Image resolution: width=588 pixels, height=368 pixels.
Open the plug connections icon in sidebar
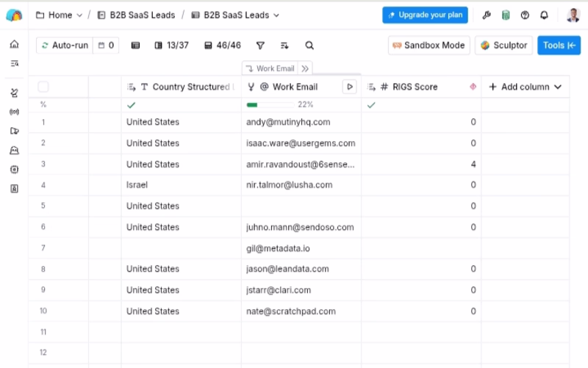pos(14,93)
